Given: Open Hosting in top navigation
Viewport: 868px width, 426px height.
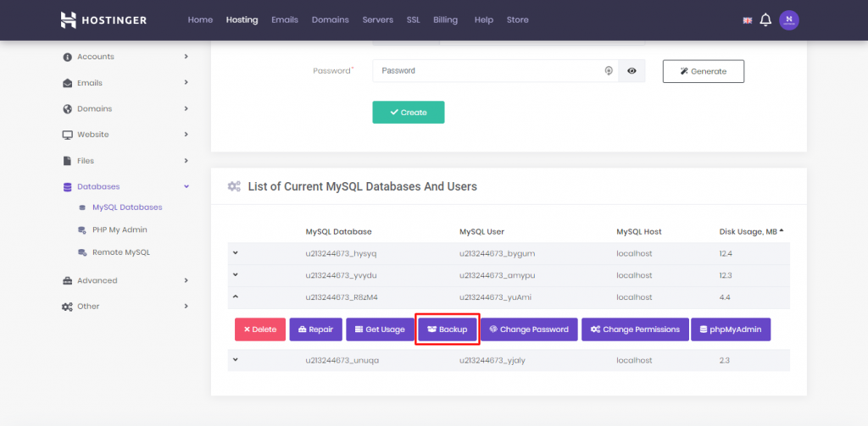Looking at the screenshot, I should point(242,20).
